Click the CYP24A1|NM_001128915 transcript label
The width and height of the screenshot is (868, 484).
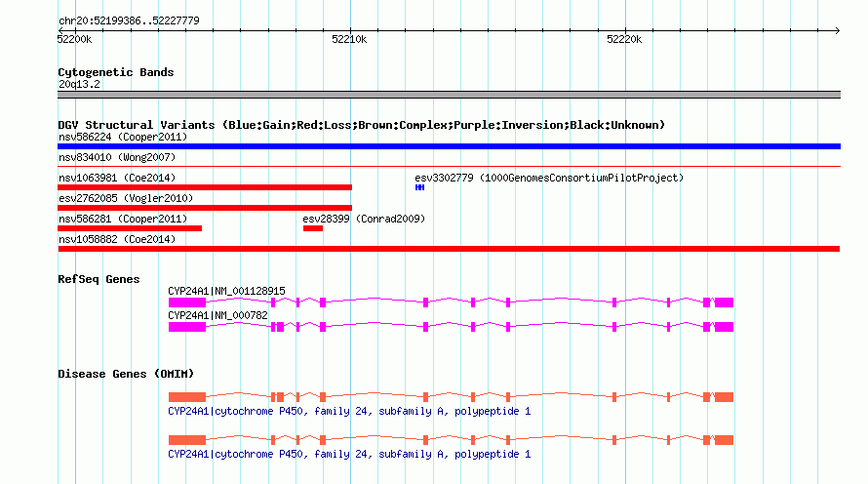coord(226,291)
